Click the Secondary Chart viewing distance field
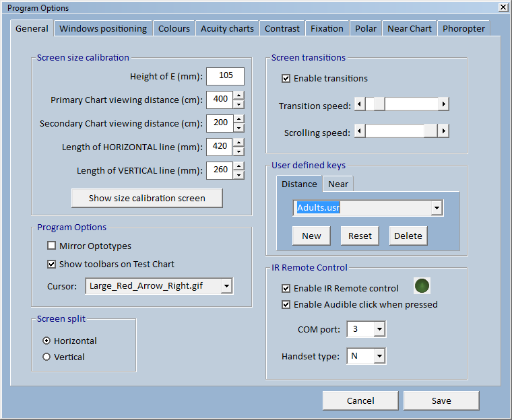The image size is (512, 420). (220, 123)
